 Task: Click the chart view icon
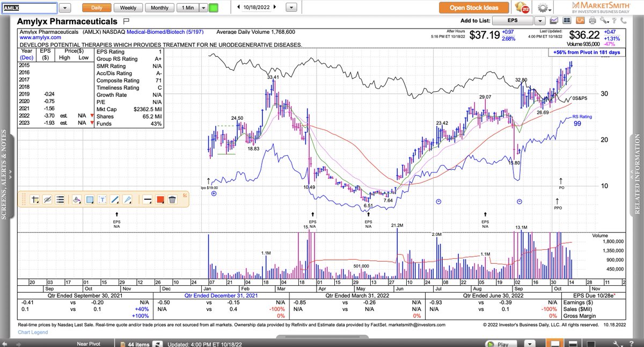553,21
